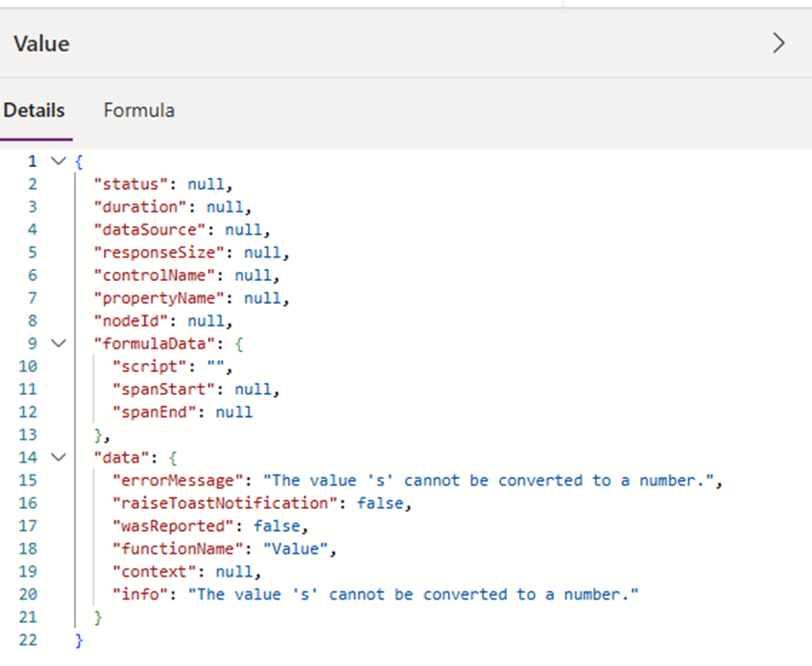Viewport: 812px width, 666px height.
Task: Click the null value of spanEnd
Action: coord(234,412)
